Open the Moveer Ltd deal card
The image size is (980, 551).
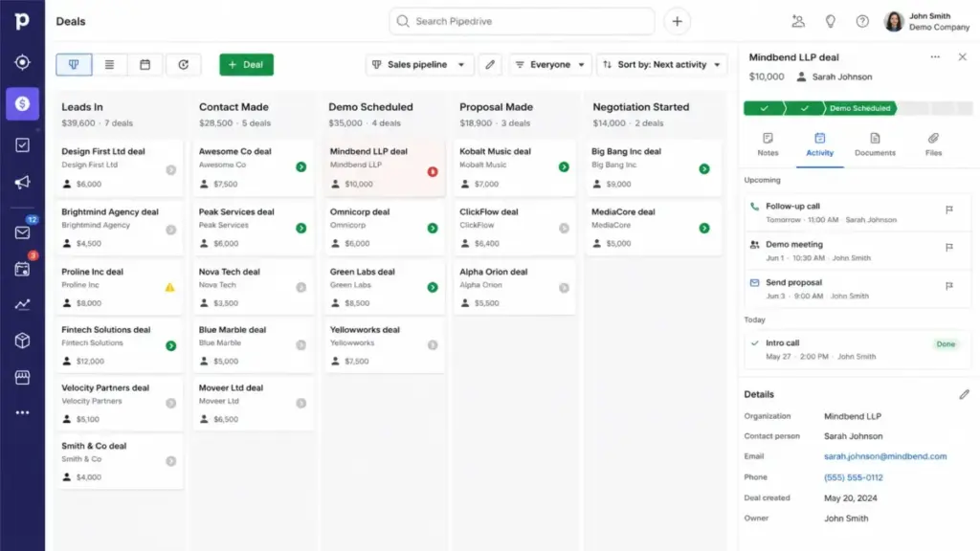[x=253, y=403]
